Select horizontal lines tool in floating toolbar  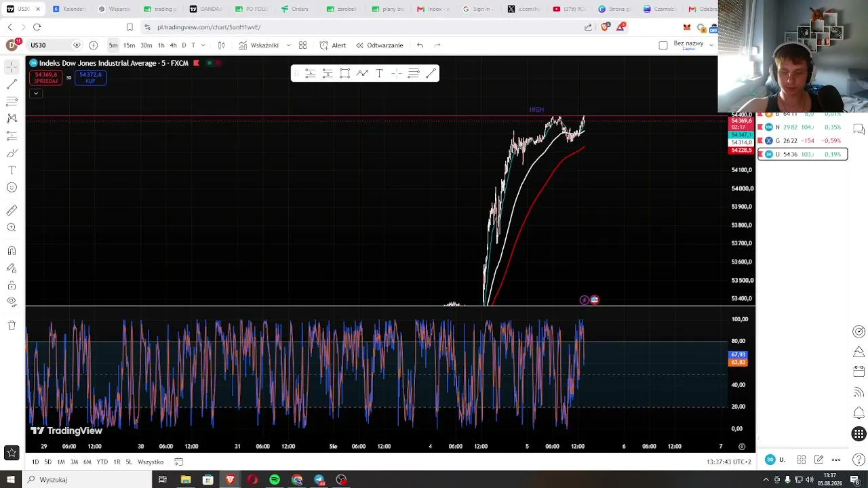pos(414,73)
